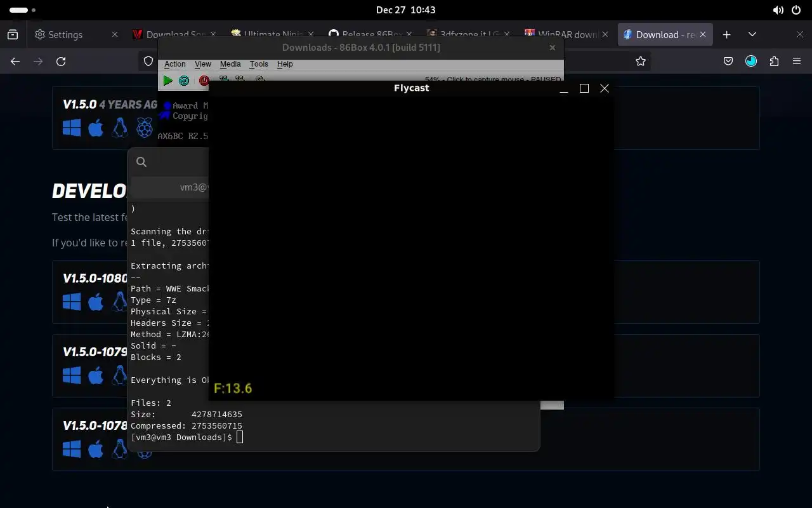The height and width of the screenshot is (508, 812).
Task: Click the 'Compressed: 2753560715' terminal line
Action: tap(187, 425)
